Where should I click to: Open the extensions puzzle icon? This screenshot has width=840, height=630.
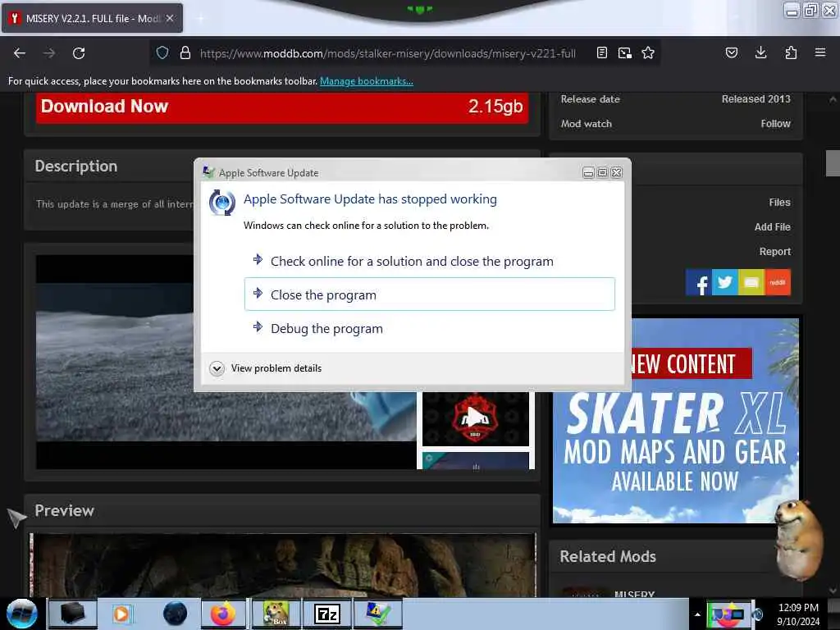pos(791,52)
